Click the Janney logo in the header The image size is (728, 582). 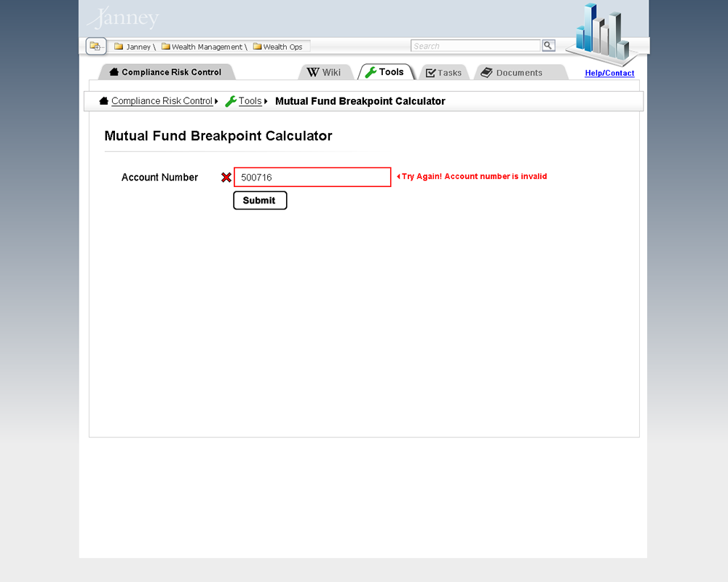click(x=123, y=18)
